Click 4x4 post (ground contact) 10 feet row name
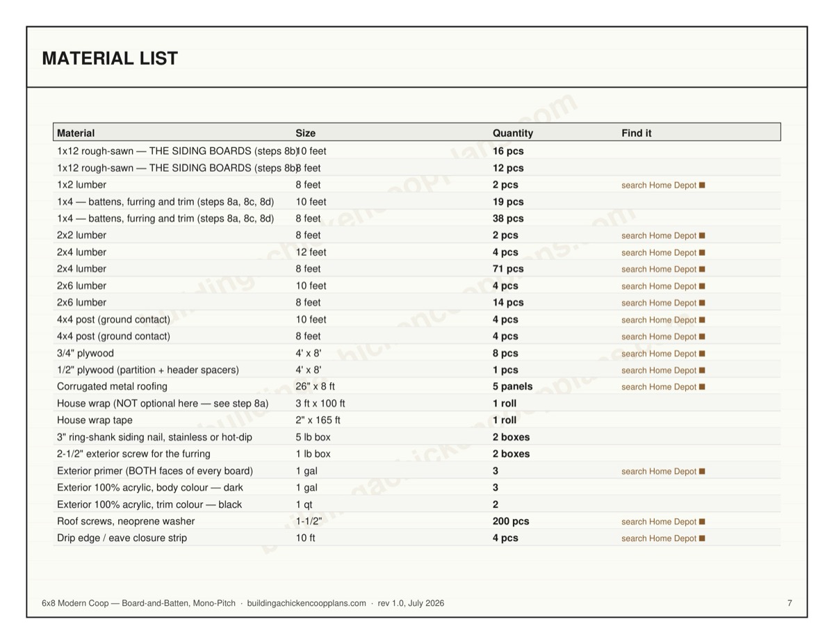 tap(113, 320)
